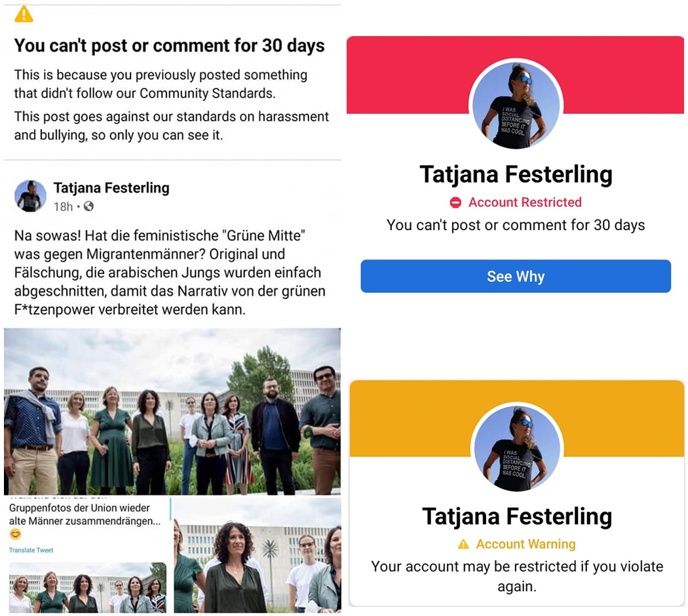The image size is (688, 616).
Task: Open the large group photo in the post
Action: [x=172, y=412]
